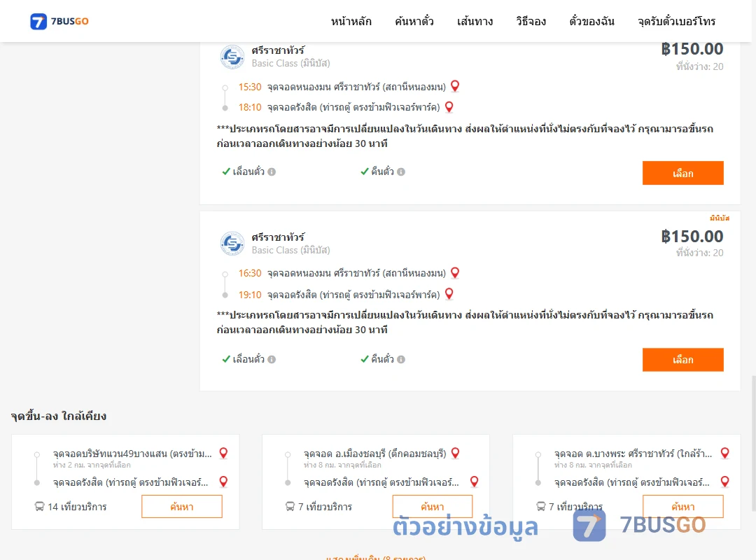Open the map pin for the Rangsit stop under จุดจอดบริษัทแวน49บางแสน
Screen dimensions: 756x560
223,482
